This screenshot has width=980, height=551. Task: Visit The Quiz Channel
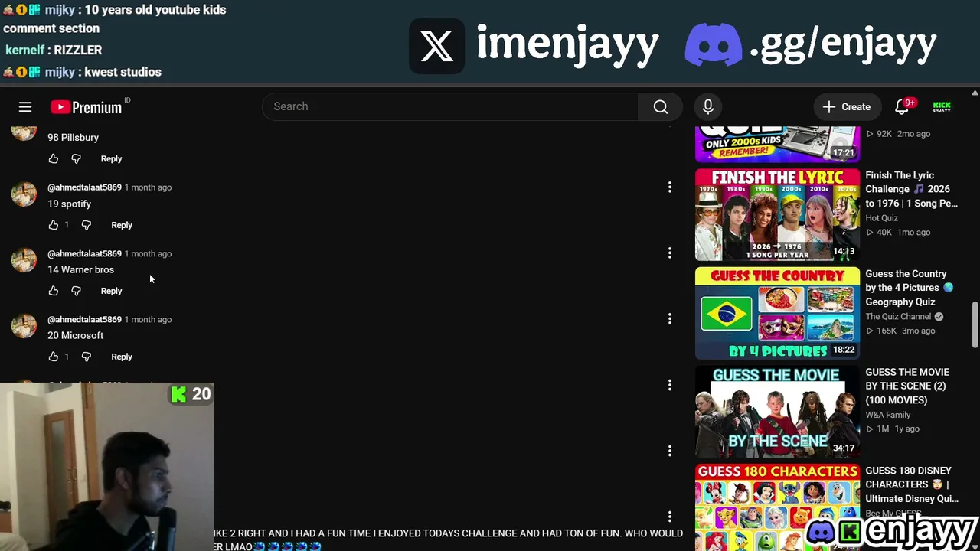point(898,317)
